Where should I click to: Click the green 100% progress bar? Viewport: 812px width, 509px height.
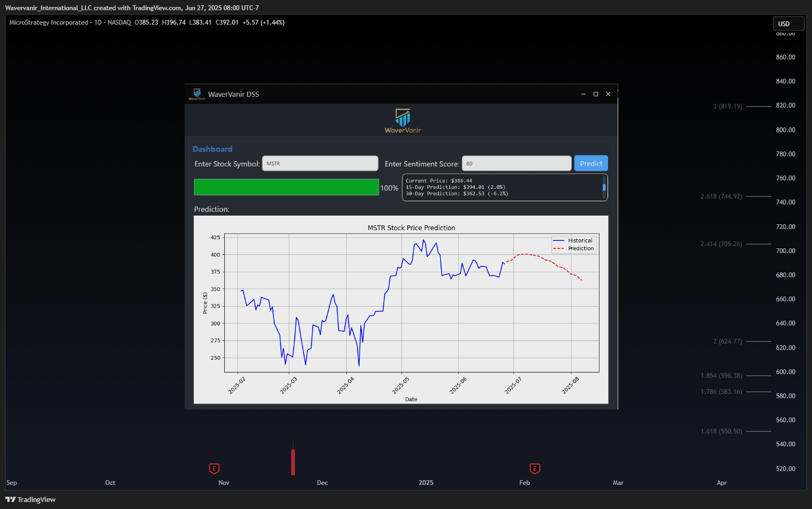pos(286,187)
